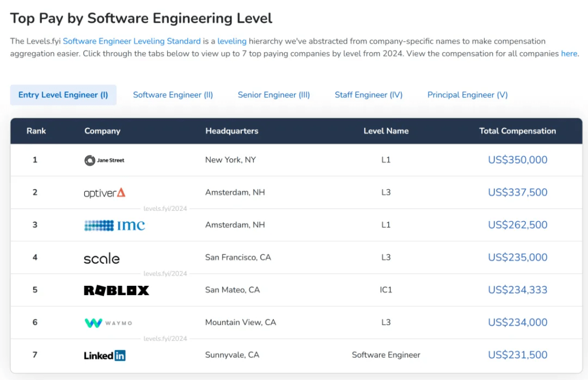Click rank number 2 in the table

tap(35, 192)
